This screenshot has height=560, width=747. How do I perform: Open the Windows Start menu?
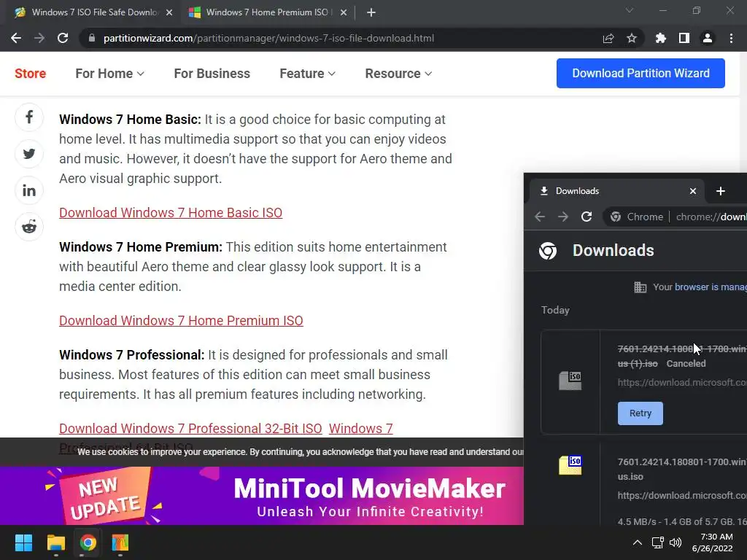click(x=23, y=542)
